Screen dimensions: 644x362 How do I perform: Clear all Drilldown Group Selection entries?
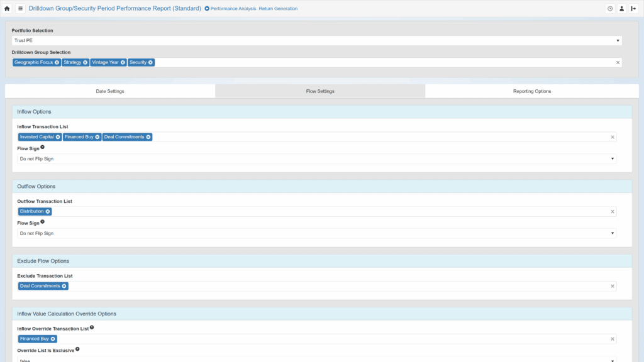coord(618,63)
